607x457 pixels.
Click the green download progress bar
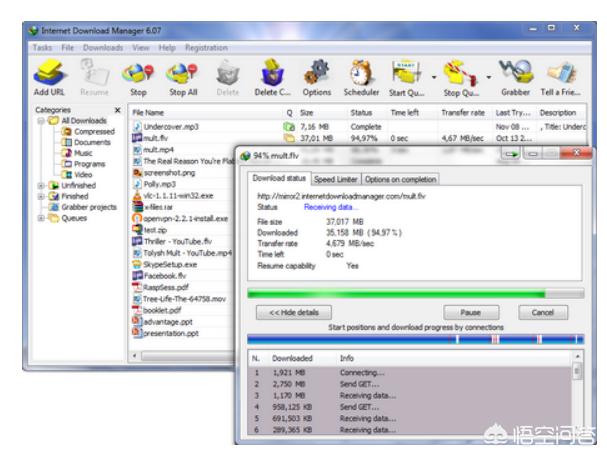(x=415, y=294)
